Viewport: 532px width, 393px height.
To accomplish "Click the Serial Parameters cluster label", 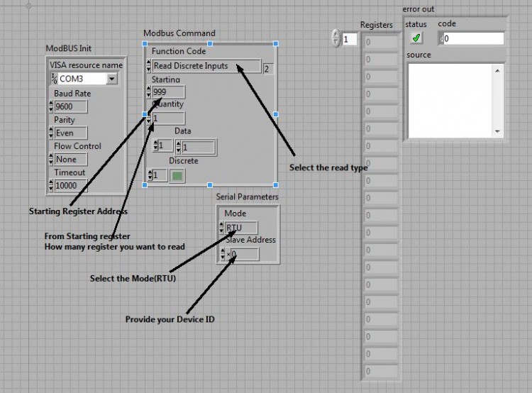I will (x=247, y=196).
